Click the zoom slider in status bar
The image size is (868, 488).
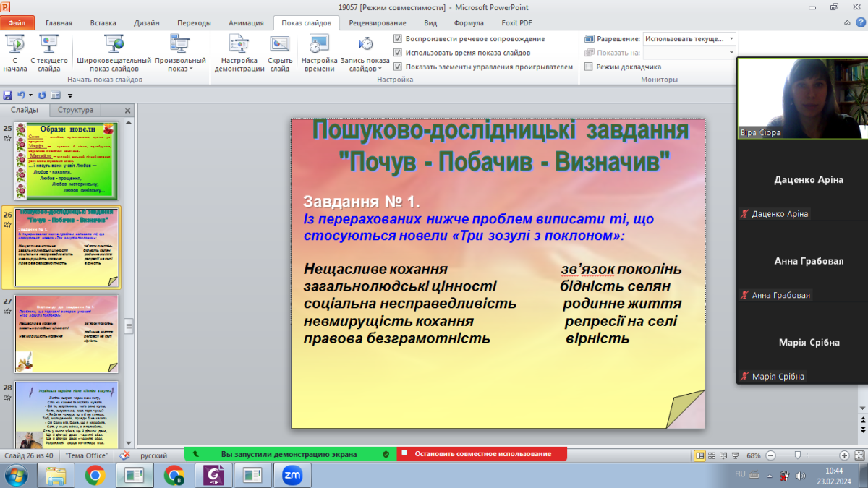tap(798, 455)
